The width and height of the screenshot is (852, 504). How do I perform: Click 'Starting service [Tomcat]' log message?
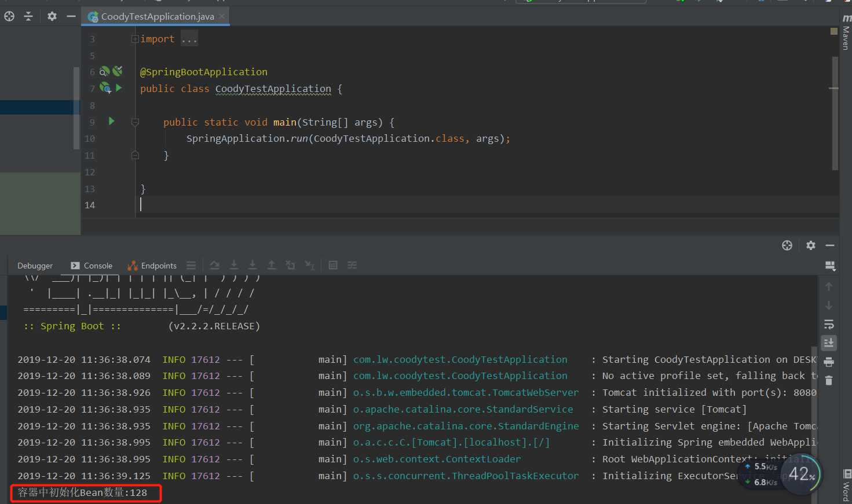(x=675, y=409)
